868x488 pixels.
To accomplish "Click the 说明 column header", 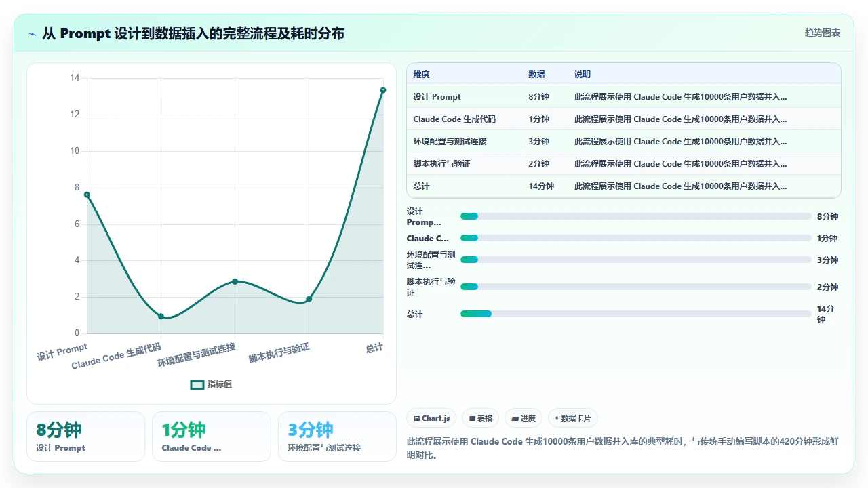I will click(x=583, y=75).
